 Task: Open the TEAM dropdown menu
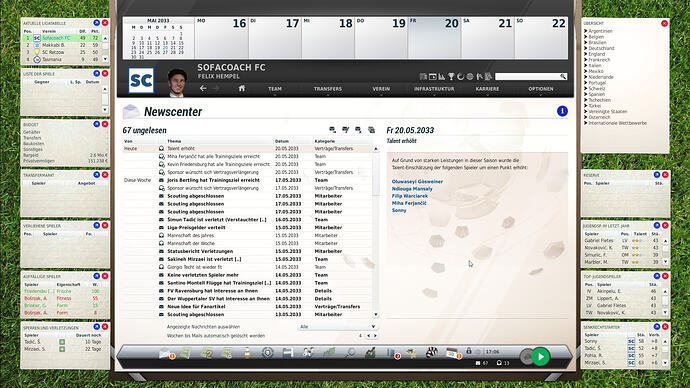(275, 89)
